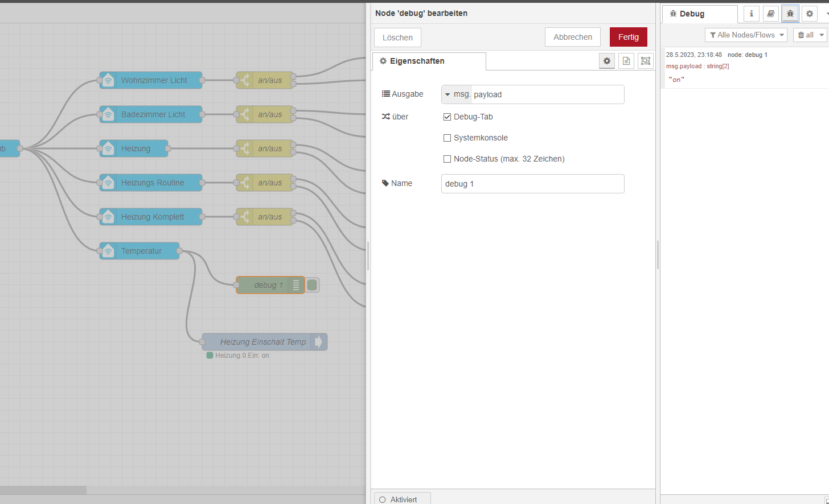This screenshot has height=504, width=829.
Task: Click switch icon of Heizung Komplett an/aus node
Action: pos(245,217)
